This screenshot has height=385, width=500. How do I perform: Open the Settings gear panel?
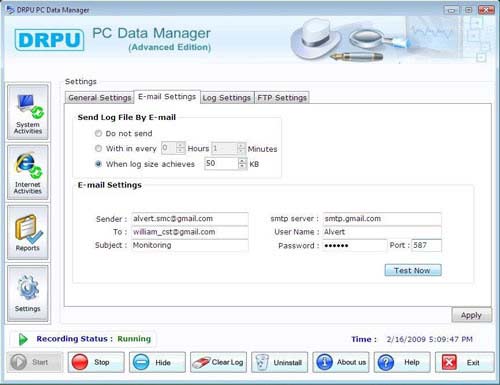click(28, 293)
